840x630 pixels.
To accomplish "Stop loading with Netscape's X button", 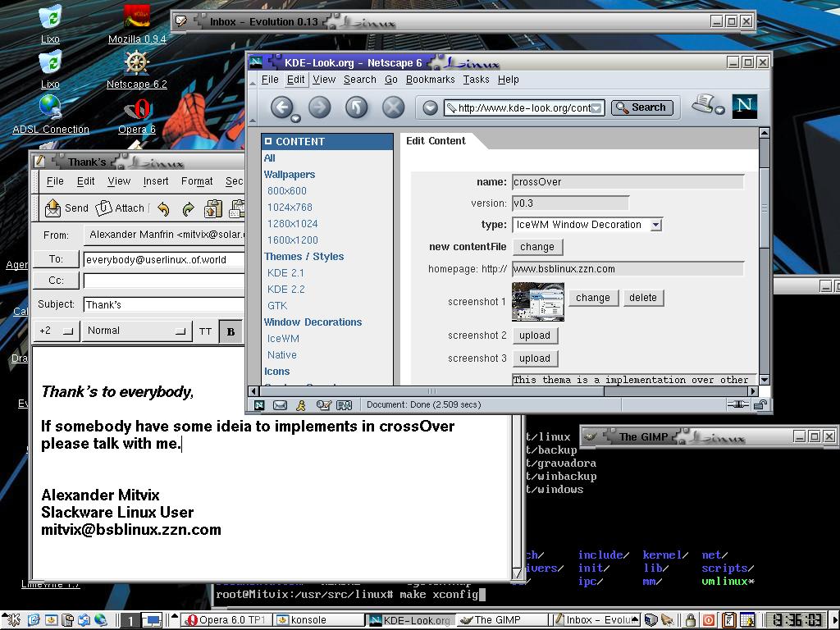I will tap(393, 107).
